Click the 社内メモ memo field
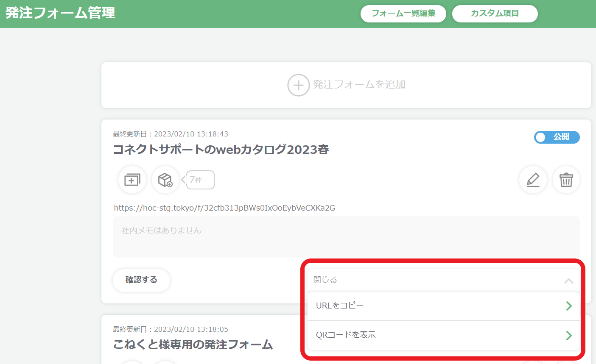The width and height of the screenshot is (596, 364). [x=346, y=237]
